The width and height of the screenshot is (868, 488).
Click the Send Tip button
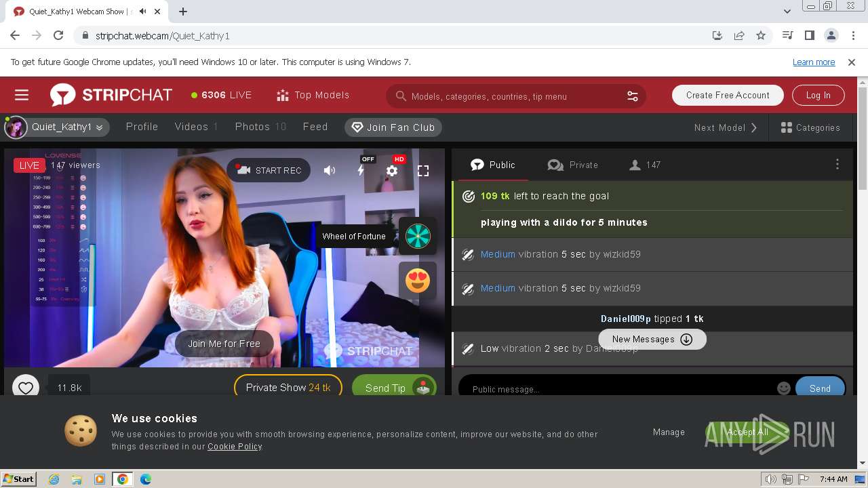tap(394, 388)
